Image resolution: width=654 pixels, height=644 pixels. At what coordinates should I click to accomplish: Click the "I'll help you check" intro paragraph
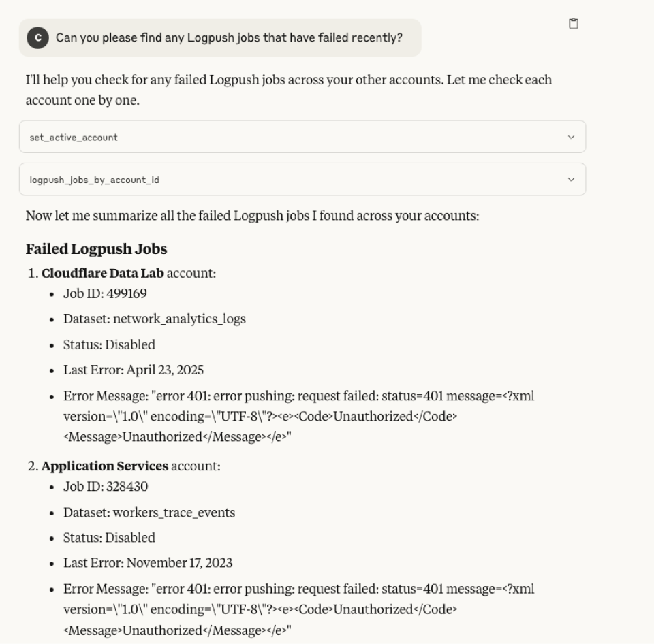click(x=288, y=88)
